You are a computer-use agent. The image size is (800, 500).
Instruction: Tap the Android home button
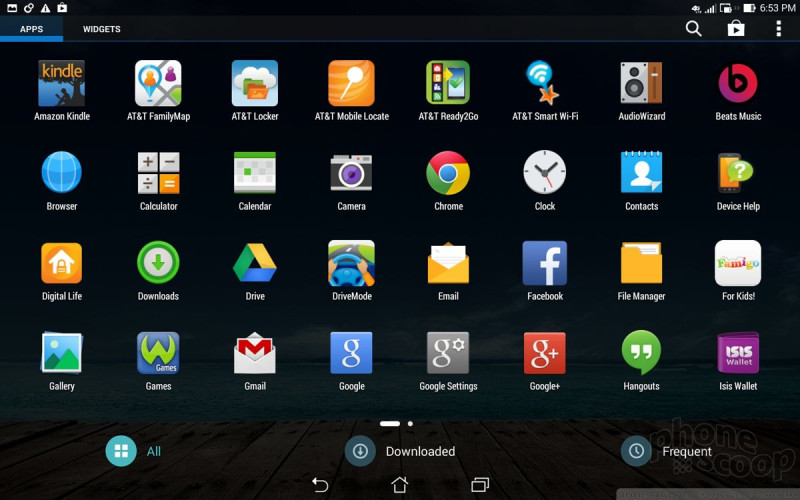click(x=399, y=484)
